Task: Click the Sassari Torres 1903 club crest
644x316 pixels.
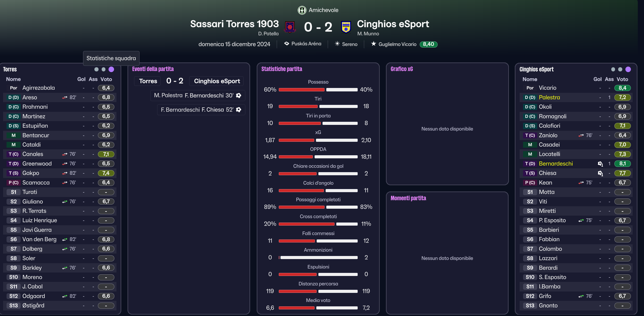Action: click(290, 27)
